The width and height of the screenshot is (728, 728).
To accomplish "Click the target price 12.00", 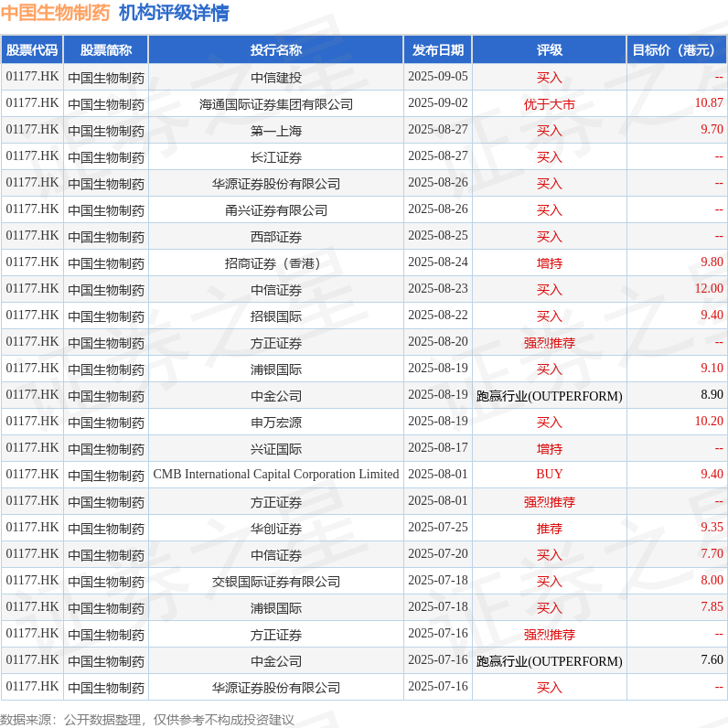I will [709, 288].
